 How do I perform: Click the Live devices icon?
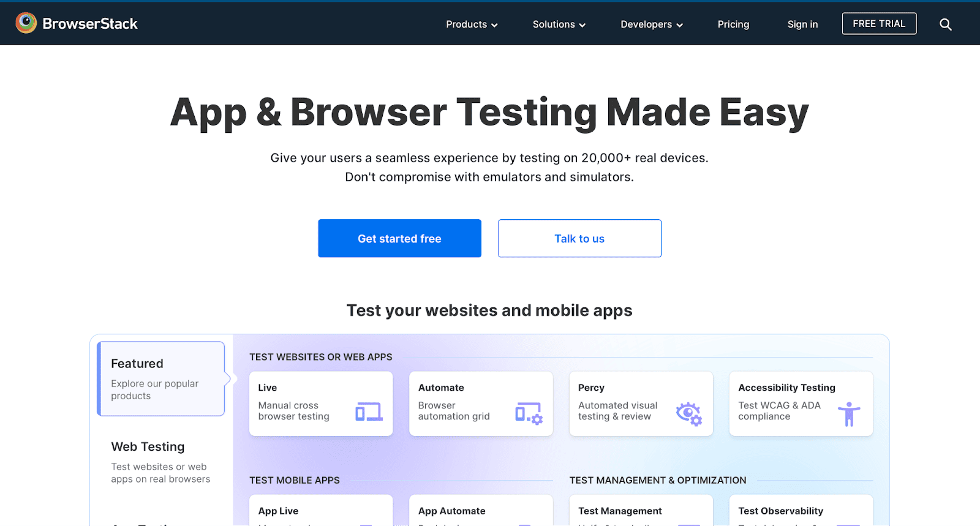coord(369,411)
